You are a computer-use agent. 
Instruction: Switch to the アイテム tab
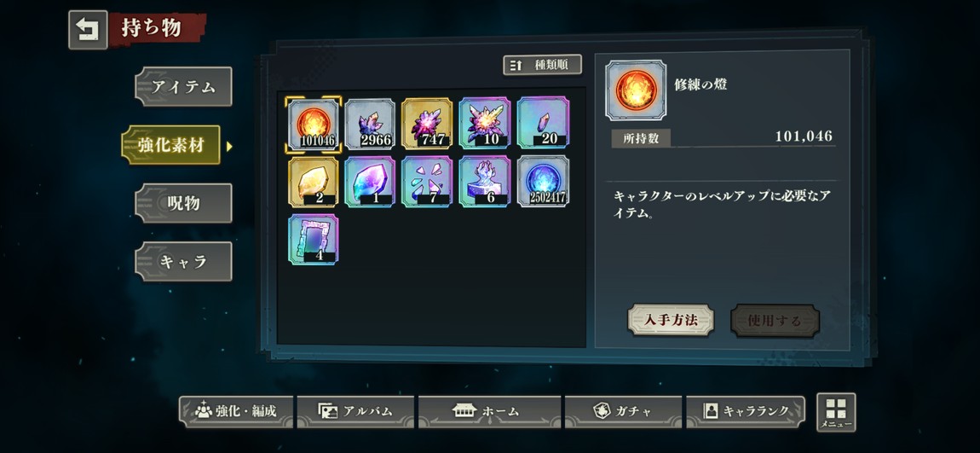[x=183, y=86]
